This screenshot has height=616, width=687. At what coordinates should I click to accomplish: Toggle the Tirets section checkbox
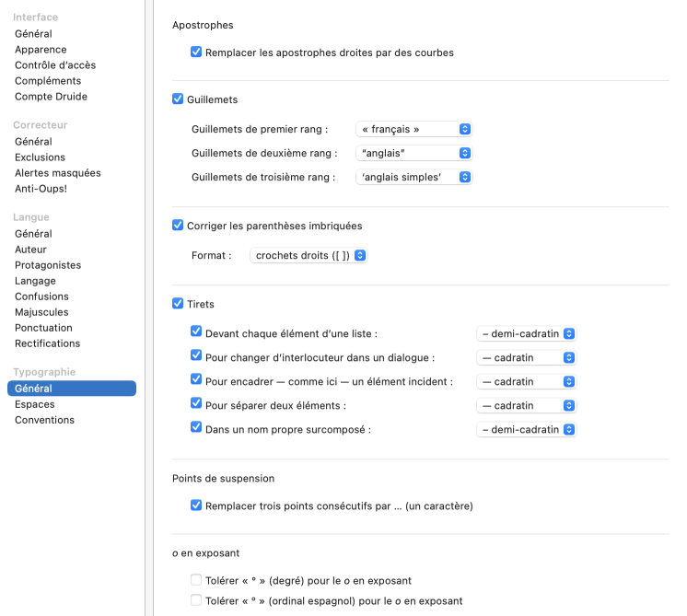pyautogui.click(x=178, y=304)
